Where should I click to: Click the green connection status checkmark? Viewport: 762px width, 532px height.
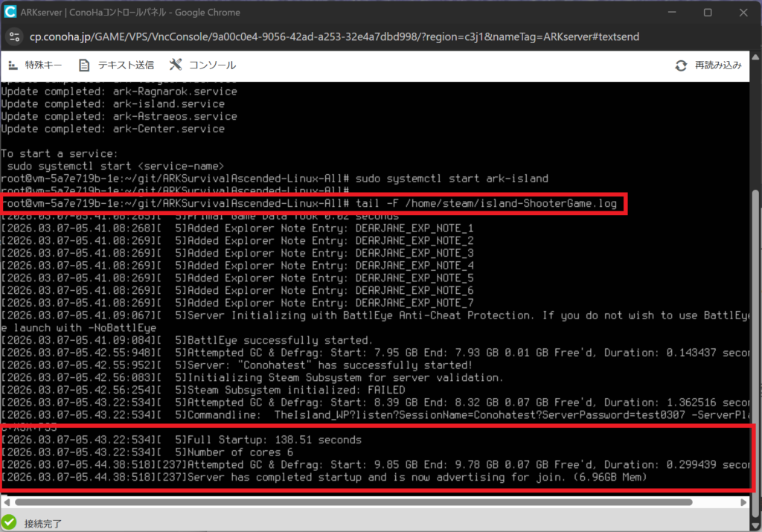click(x=10, y=522)
